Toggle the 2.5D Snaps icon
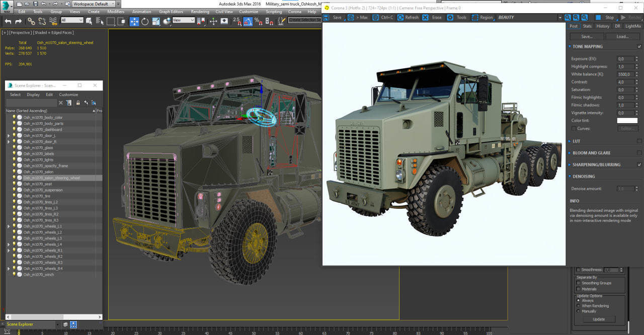 click(237, 21)
